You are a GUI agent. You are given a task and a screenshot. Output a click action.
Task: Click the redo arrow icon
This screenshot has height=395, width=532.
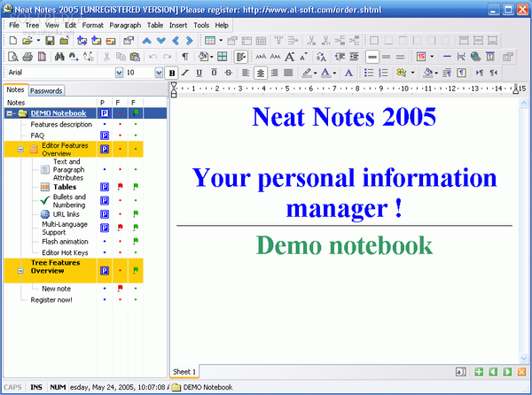click(x=168, y=57)
